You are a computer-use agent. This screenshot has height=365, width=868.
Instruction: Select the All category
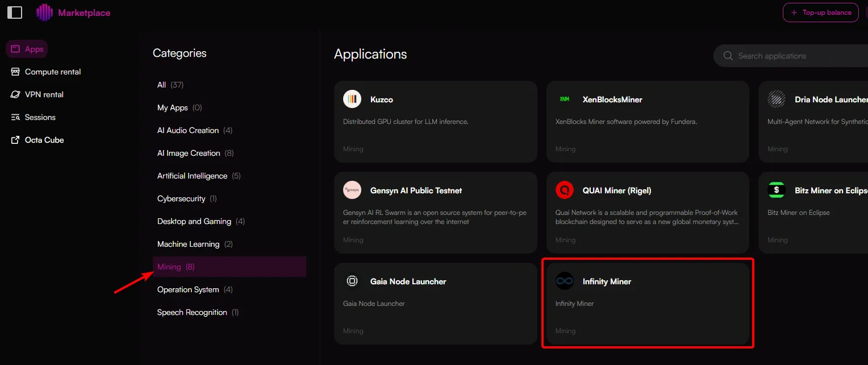170,85
